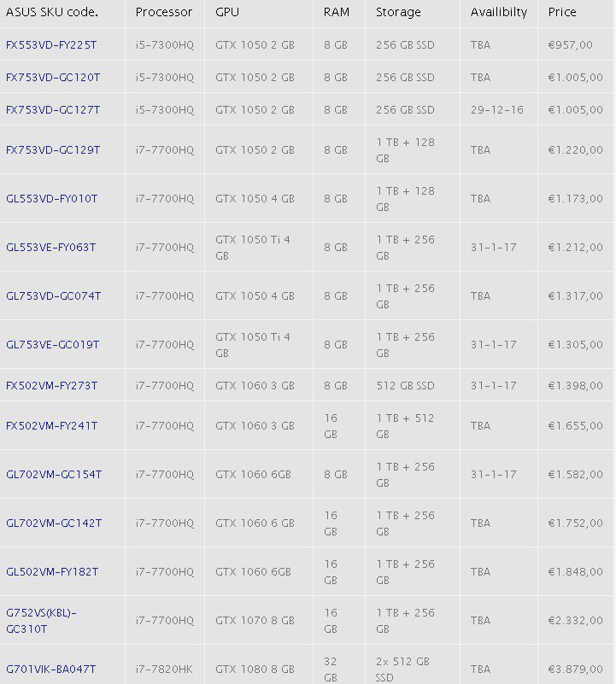This screenshot has width=616, height=684.
Task: Open the FX502VM-FY273T SKU link
Action: click(52, 386)
